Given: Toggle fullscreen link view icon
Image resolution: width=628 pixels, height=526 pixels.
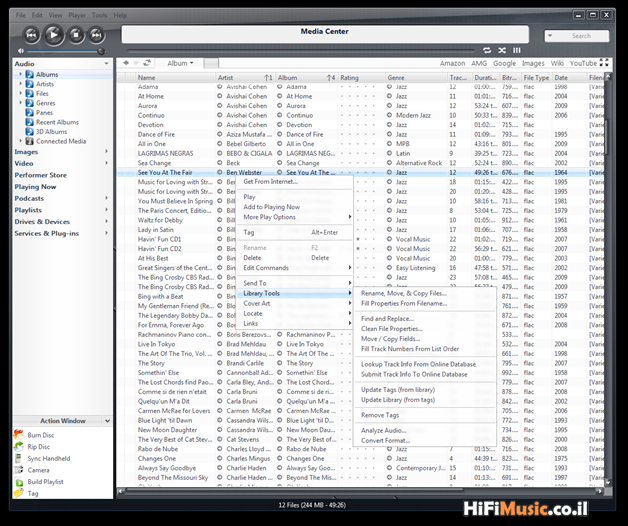Looking at the screenshot, I should [x=604, y=63].
